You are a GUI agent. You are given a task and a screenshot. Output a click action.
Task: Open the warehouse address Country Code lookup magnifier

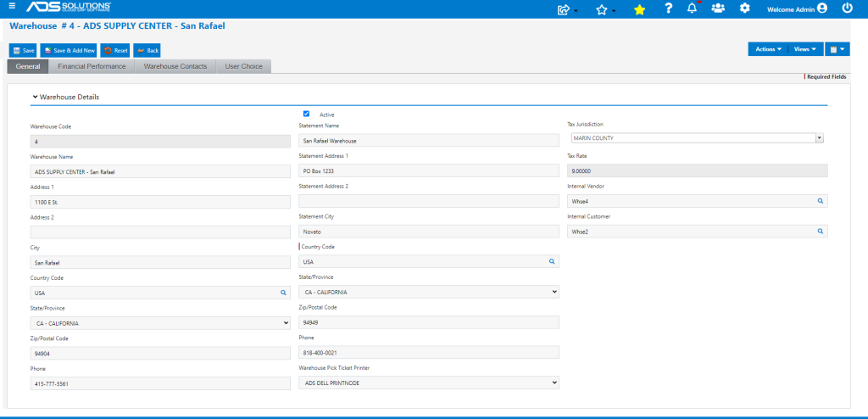[x=283, y=292]
